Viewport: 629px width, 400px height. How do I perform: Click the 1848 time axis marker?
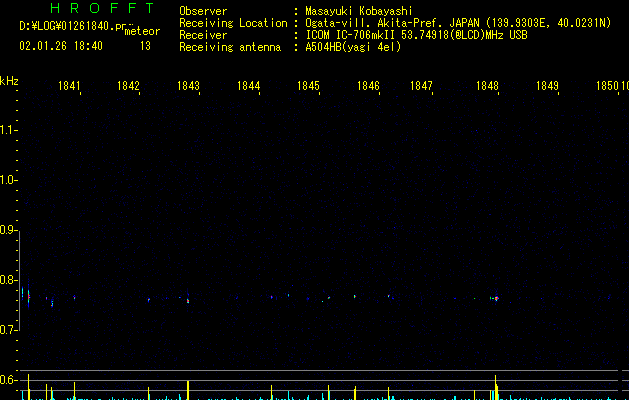[487, 86]
